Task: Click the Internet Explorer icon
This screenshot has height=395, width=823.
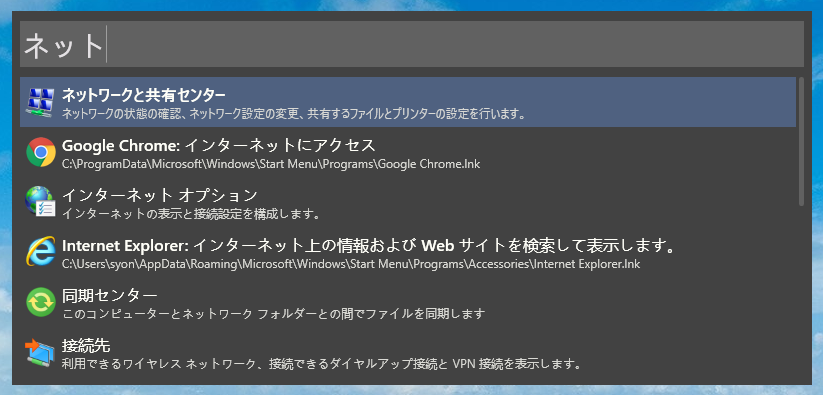Action: (x=40, y=252)
